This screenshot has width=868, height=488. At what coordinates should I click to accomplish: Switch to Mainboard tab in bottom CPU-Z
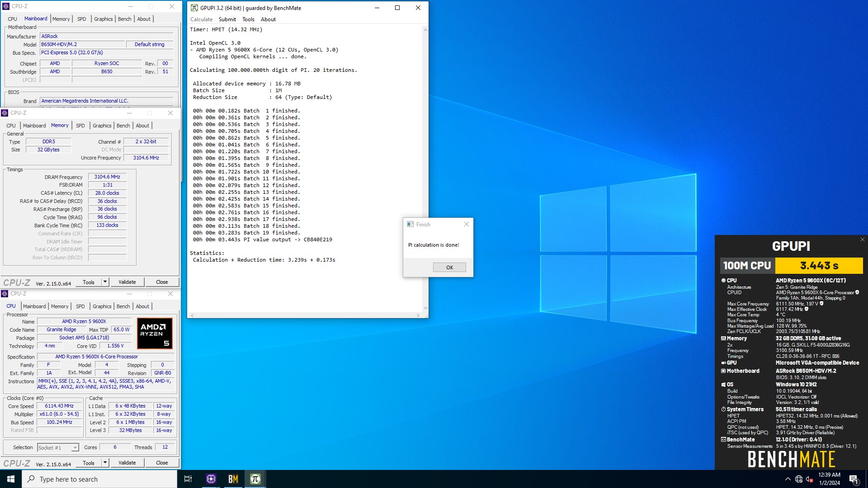[34, 306]
